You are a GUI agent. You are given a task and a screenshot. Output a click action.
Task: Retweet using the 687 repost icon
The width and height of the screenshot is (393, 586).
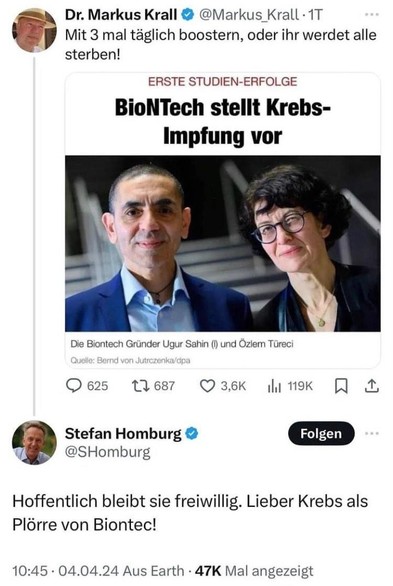[x=141, y=386]
